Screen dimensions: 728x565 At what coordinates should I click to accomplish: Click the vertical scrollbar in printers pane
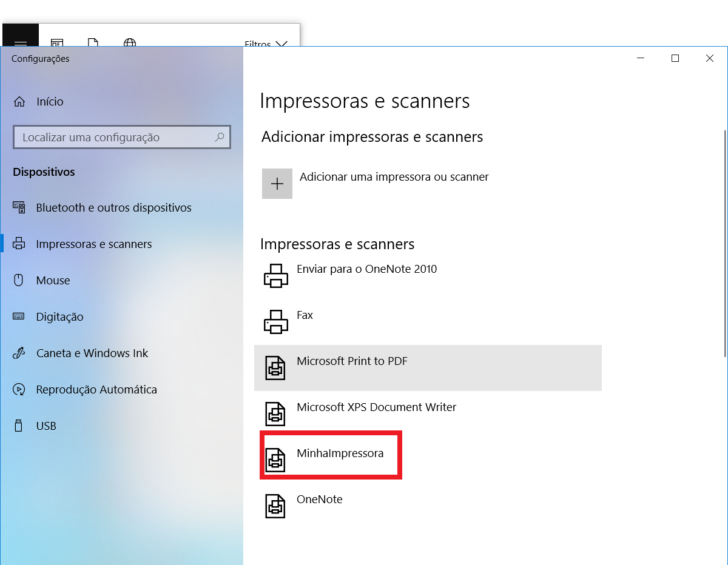(724, 242)
